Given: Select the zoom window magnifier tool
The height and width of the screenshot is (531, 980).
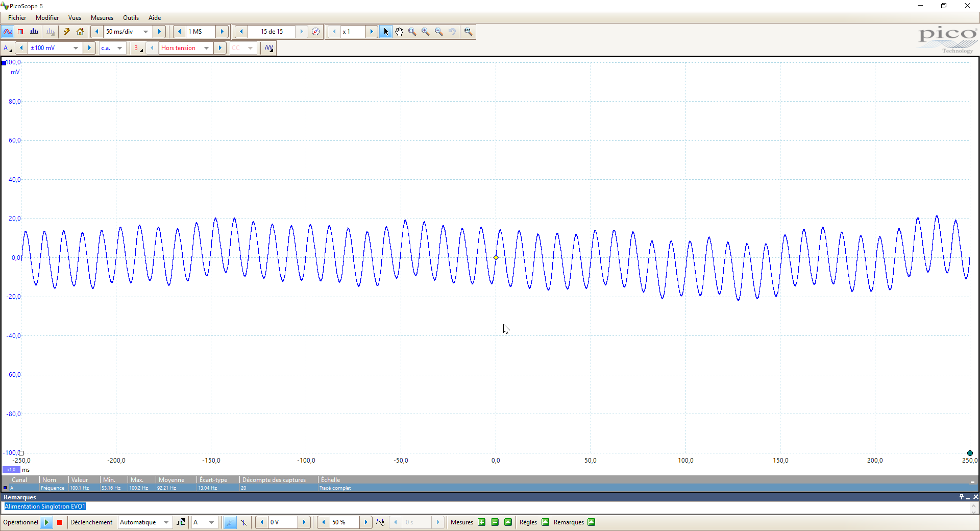Looking at the screenshot, I should (x=412, y=32).
